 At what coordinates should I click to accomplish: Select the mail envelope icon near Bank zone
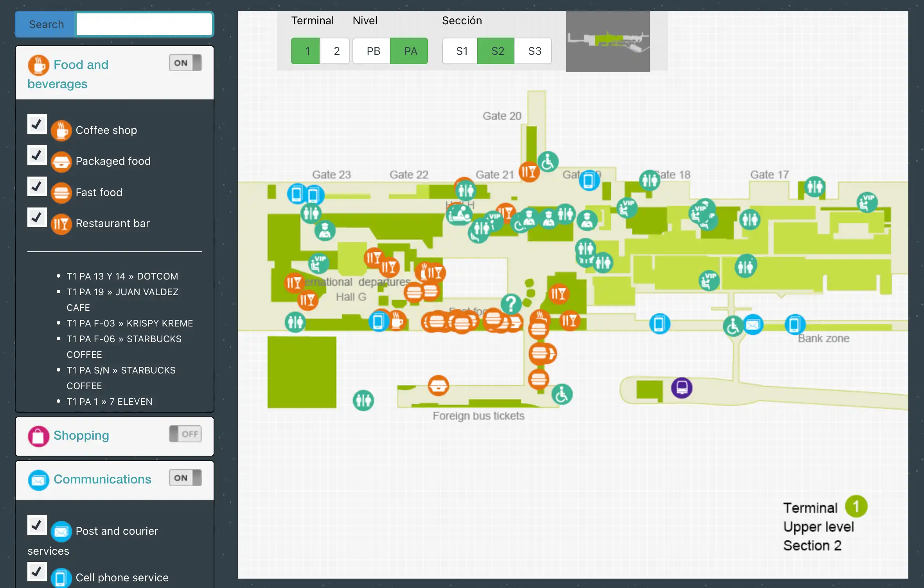coord(753,325)
